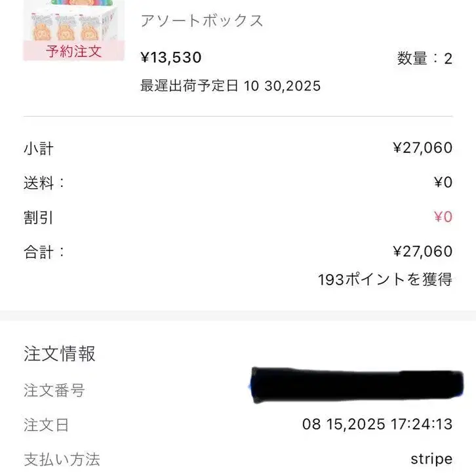Click the 注文番号 order number label

pos(54,391)
